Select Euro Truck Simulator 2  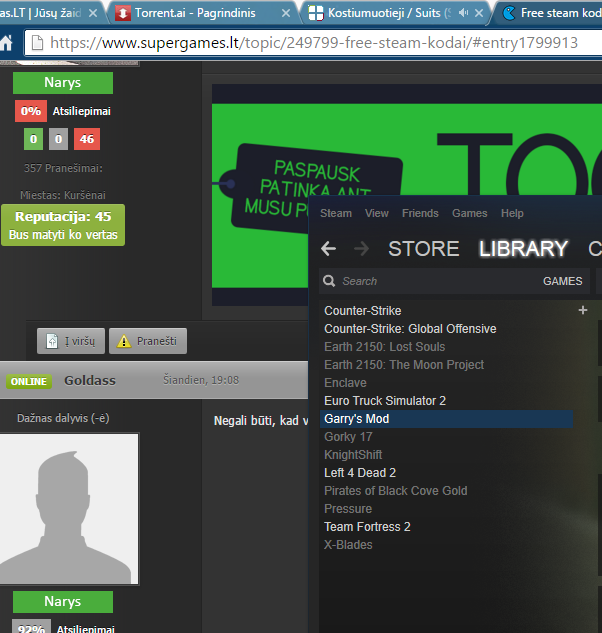(385, 400)
